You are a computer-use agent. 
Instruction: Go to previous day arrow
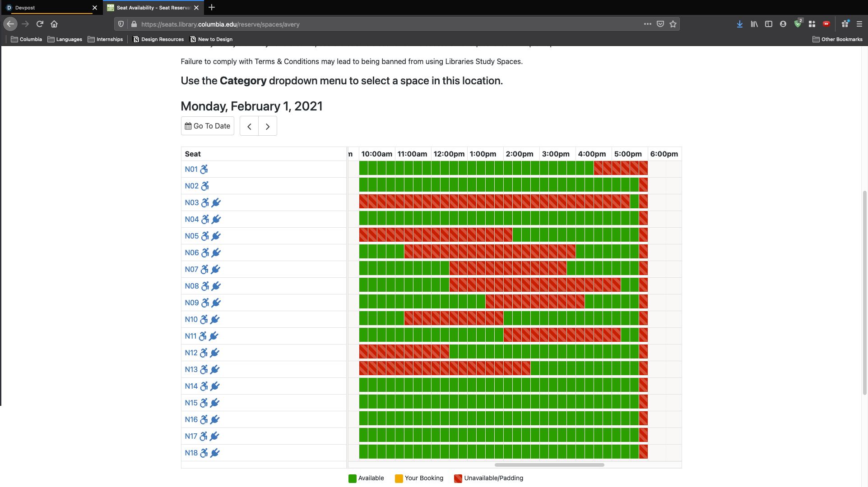pos(249,126)
